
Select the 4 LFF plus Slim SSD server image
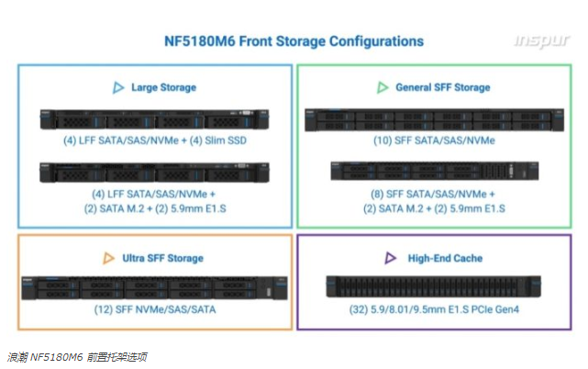pos(154,119)
